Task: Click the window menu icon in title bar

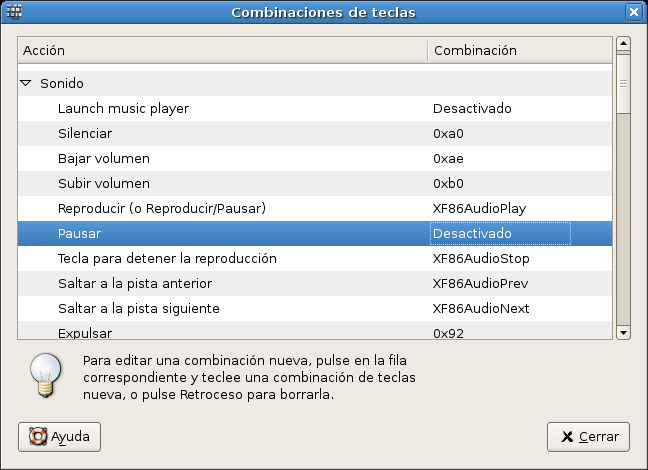Action: [x=14, y=12]
